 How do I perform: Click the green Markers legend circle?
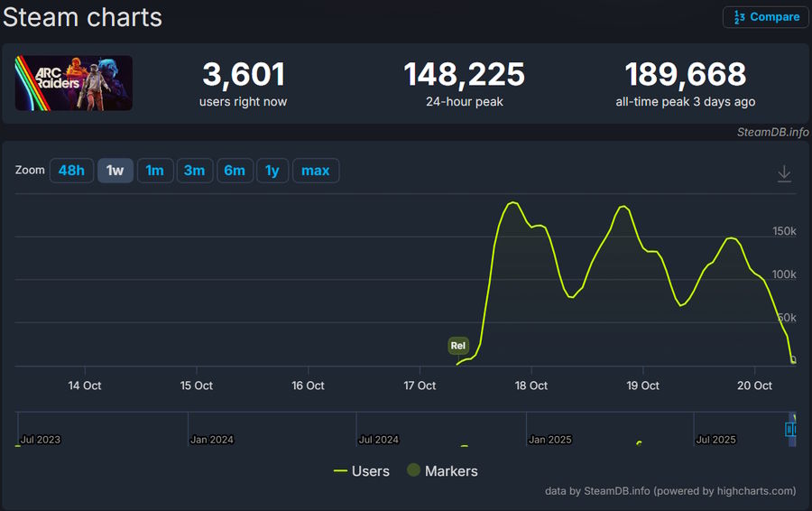[413, 471]
